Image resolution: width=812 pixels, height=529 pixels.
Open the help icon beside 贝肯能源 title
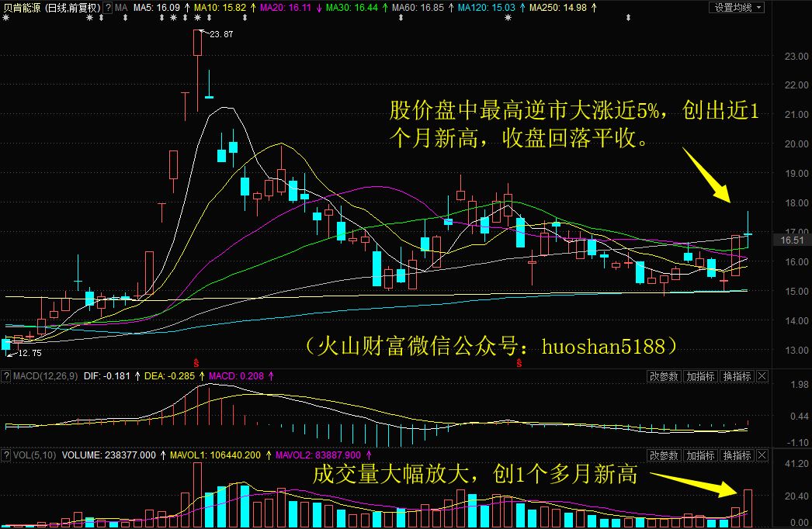pyautogui.click(x=108, y=8)
